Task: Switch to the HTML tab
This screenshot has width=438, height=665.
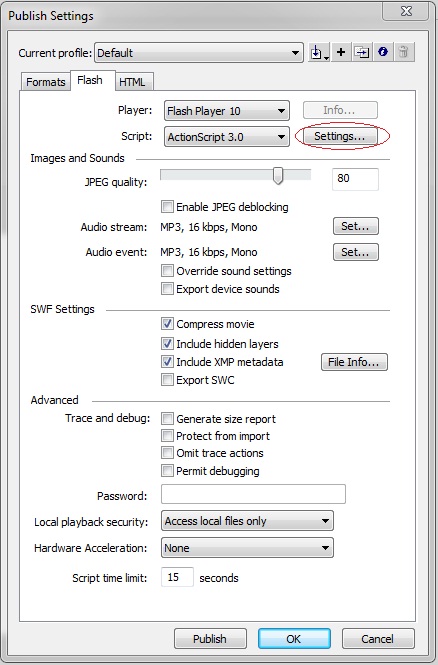Action: 132,82
